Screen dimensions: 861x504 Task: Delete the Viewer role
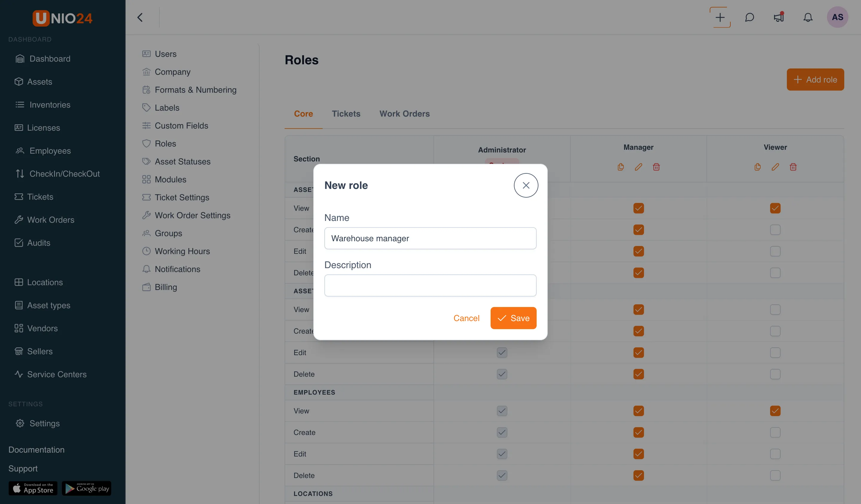point(793,167)
